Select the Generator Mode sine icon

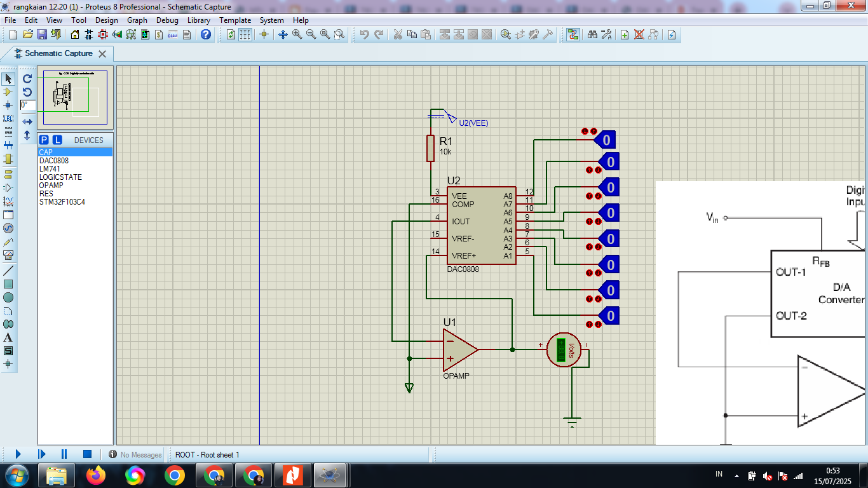pos(8,228)
